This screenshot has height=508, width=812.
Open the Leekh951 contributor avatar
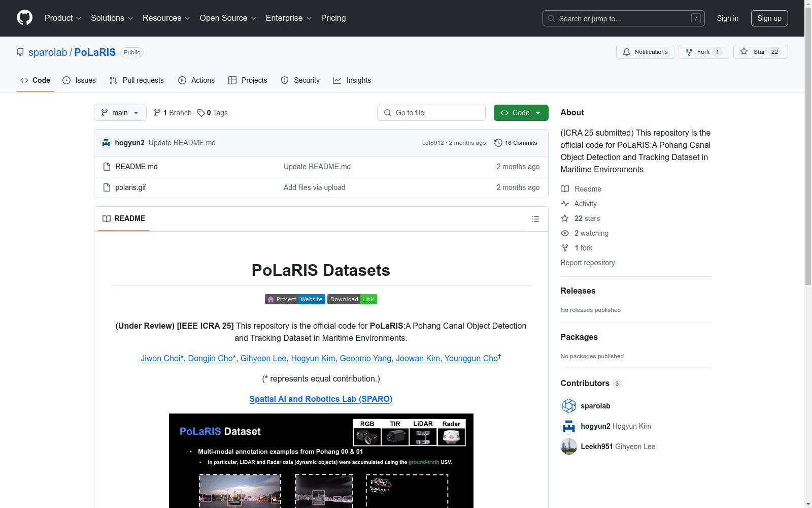(569, 447)
